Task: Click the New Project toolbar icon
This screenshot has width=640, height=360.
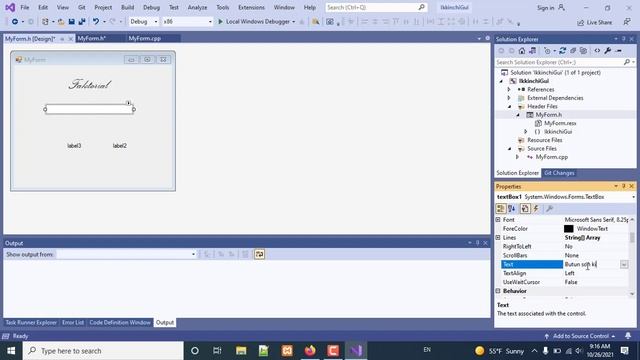Action: 45,22
